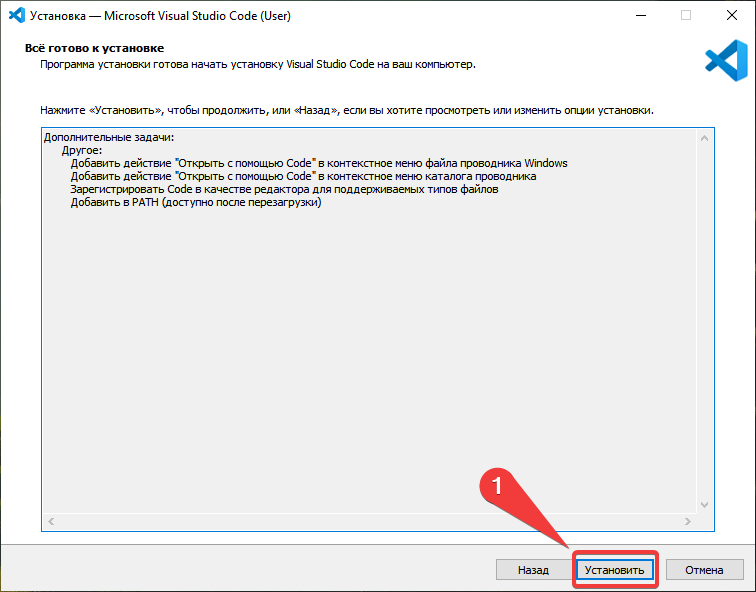756x592 pixels.
Task: Click the VS Code icon in title bar
Action: coord(17,15)
